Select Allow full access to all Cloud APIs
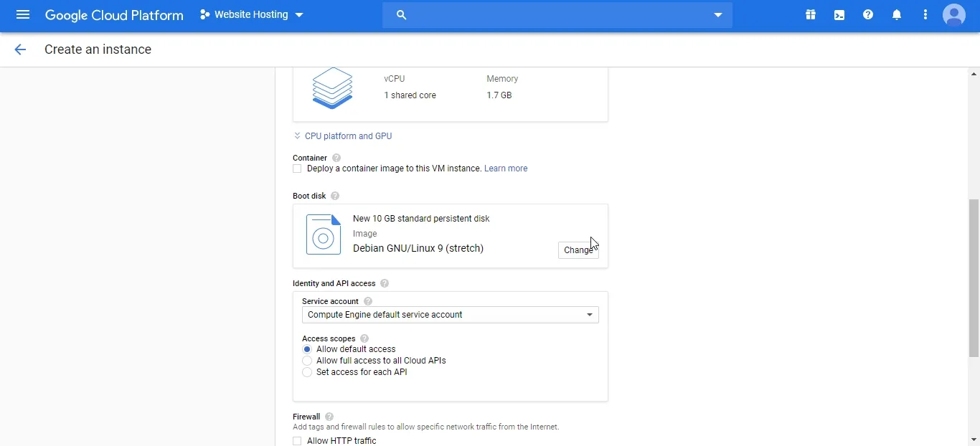This screenshot has height=446, width=980. [x=307, y=361]
